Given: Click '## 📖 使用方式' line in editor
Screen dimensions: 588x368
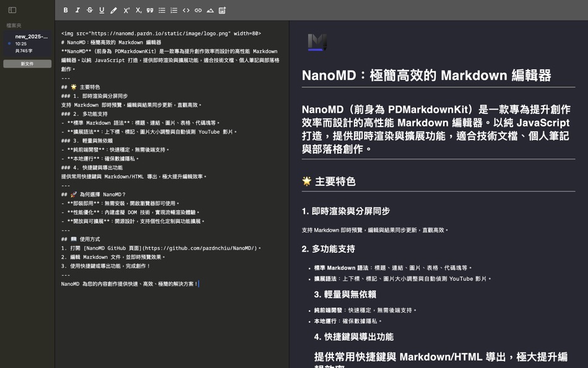Looking at the screenshot, I should 80,239.
